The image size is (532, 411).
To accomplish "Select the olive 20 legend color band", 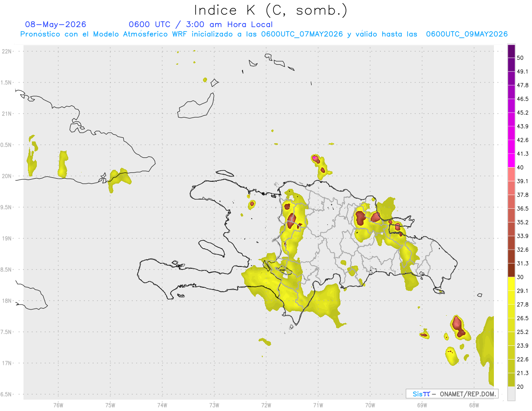I will pyautogui.click(x=511, y=380).
